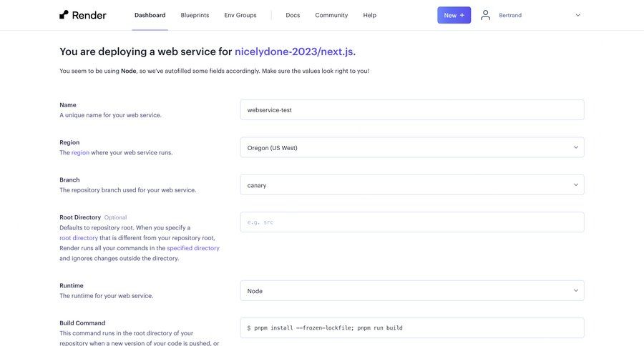Viewport: 644px width, 346px height.
Task: Focus the Name field with webservice-test
Action: (x=411, y=110)
